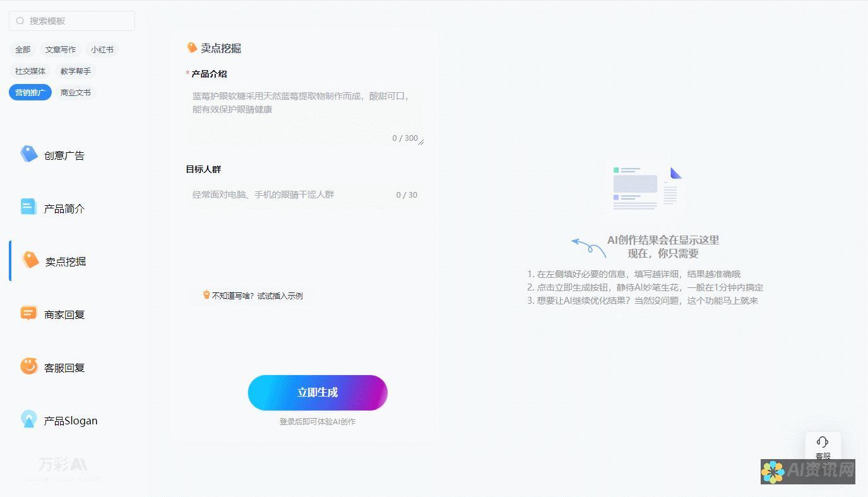Click the 0 / 30 character counter

point(407,195)
